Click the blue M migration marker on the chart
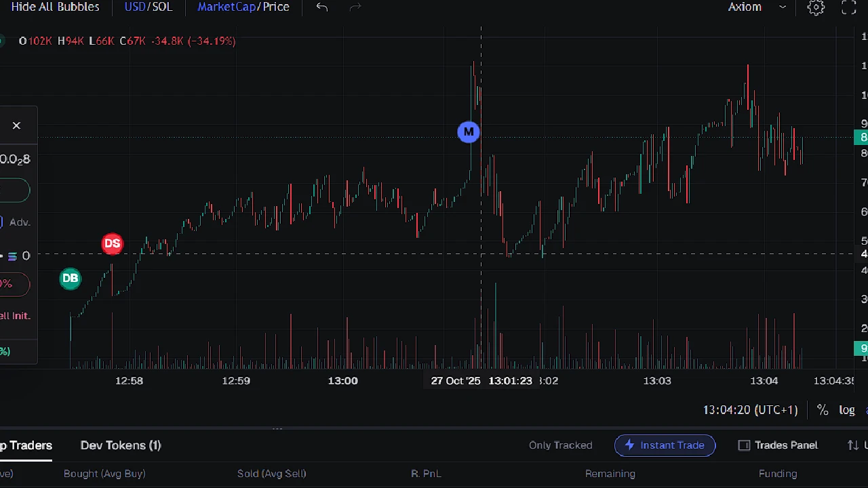 coord(469,131)
